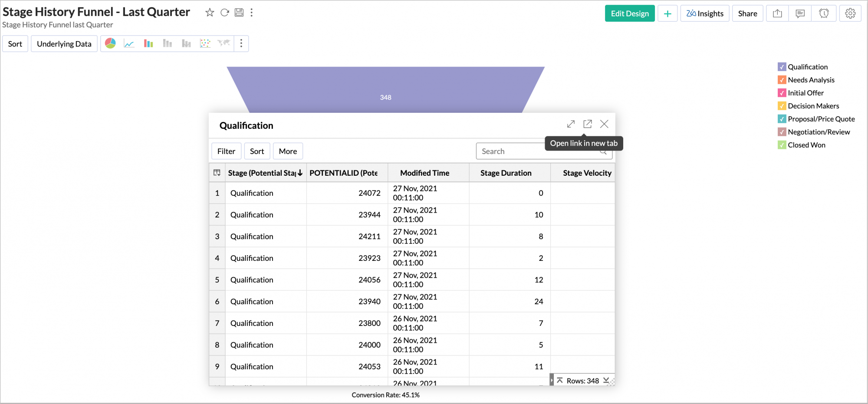This screenshot has height=404, width=868.
Task: Expand overflow menu next to chart icons
Action: point(241,43)
